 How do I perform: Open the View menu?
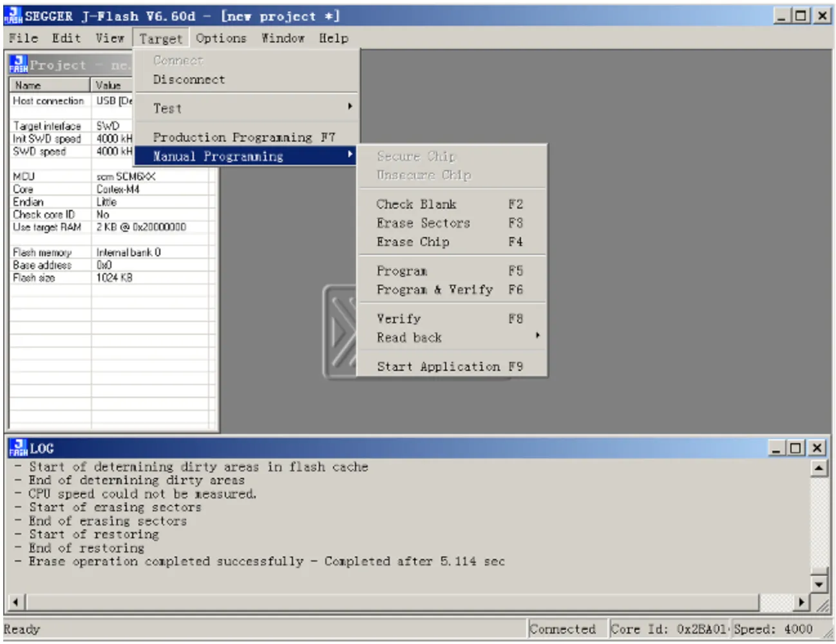click(109, 38)
